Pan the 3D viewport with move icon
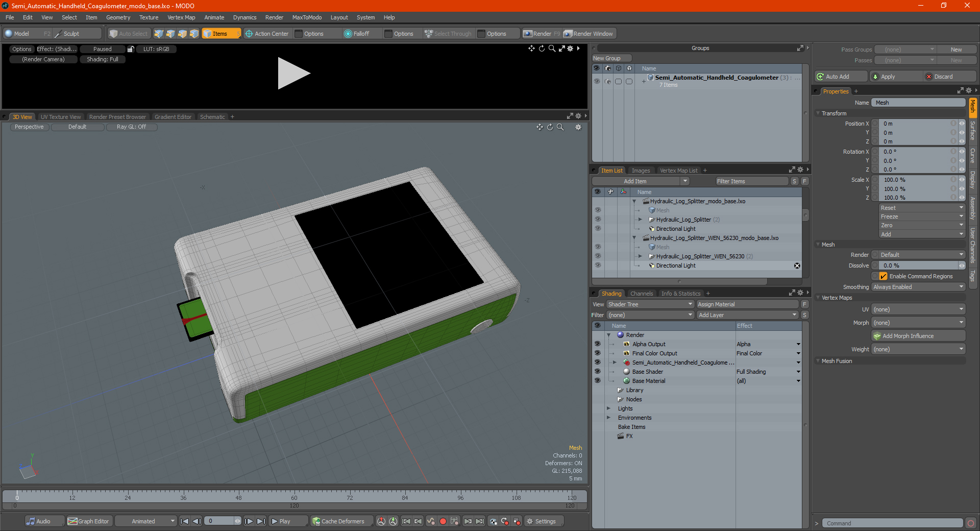980x531 pixels. pyautogui.click(x=540, y=127)
